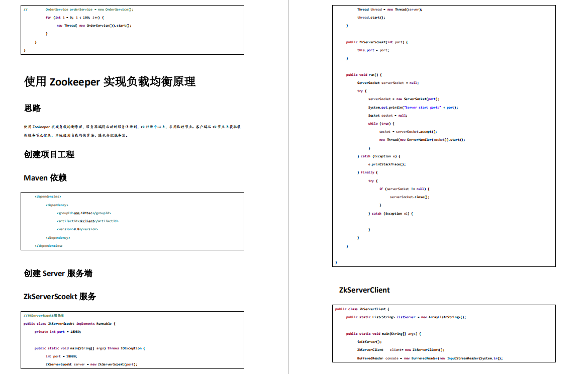The height and width of the screenshot is (374, 588).
Task: Click the 'listServer = new ArrayList<String>();' line
Action: (x=406, y=317)
